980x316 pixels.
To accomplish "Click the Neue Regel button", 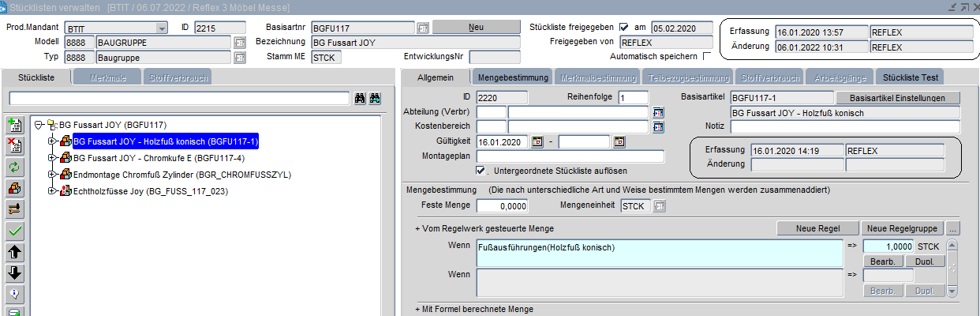I will coord(816,228).
